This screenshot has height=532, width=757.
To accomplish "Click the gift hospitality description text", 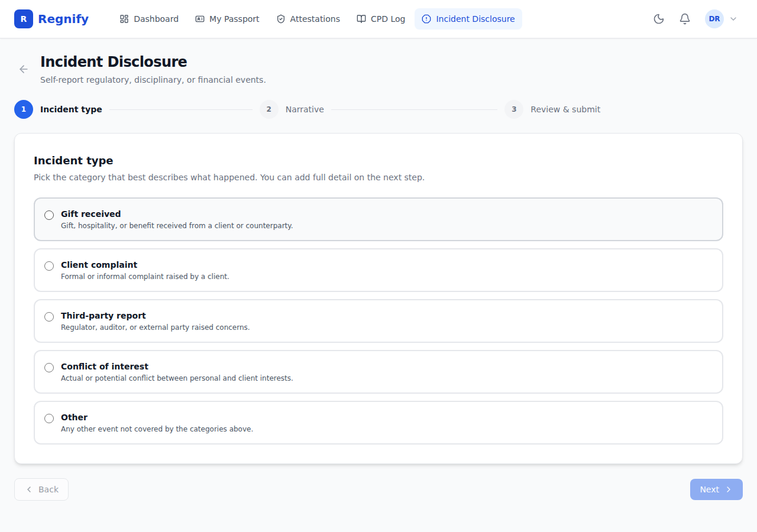I will coord(177,226).
